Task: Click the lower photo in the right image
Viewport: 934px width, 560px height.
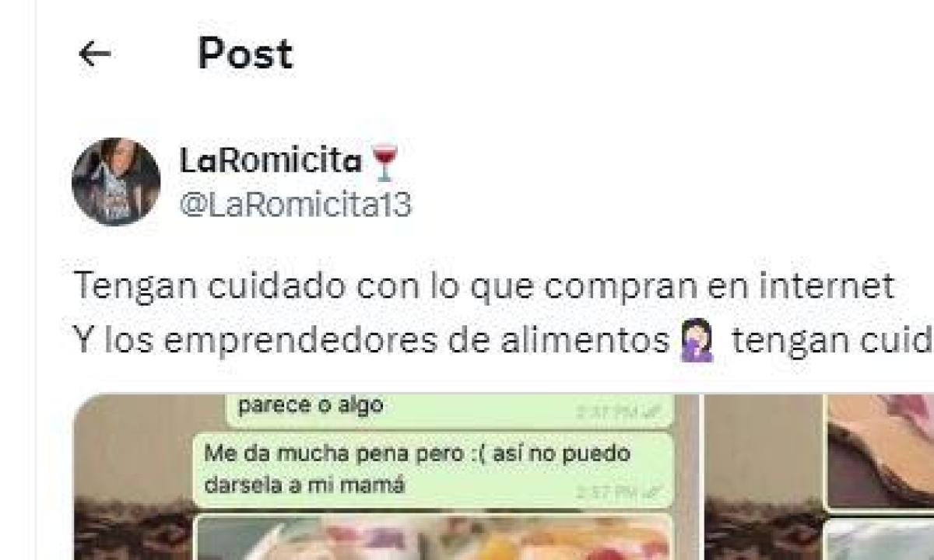Action: (881, 538)
